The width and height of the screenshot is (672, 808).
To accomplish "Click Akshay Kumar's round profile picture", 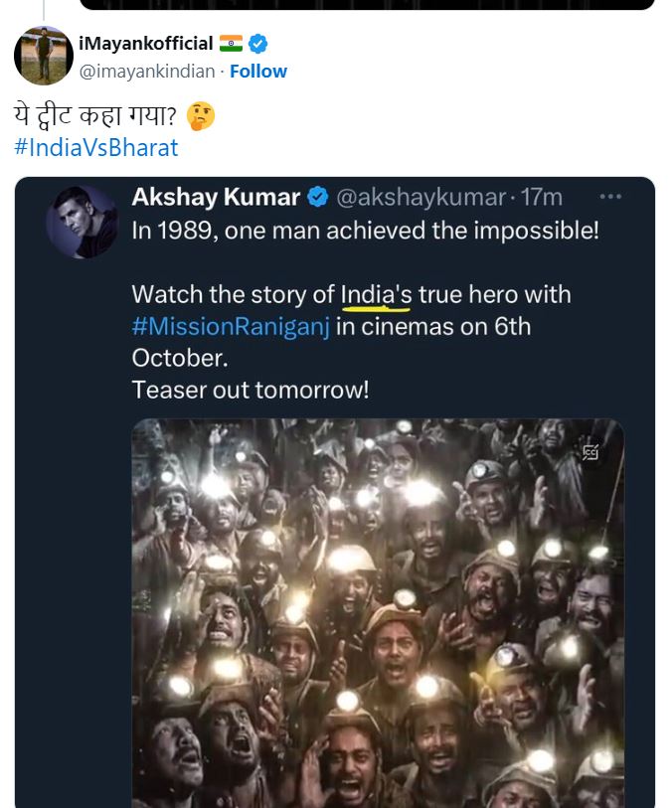I will coord(82,221).
